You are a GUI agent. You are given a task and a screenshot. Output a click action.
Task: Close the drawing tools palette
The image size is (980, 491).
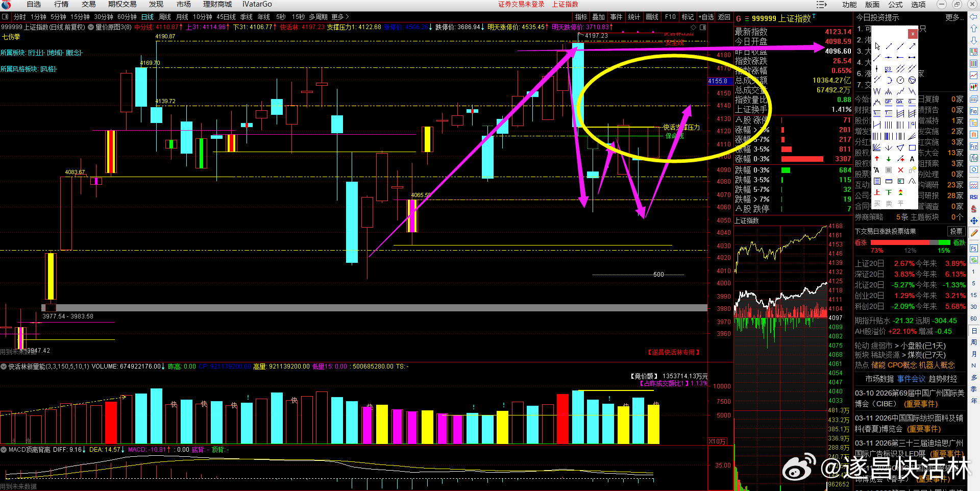click(x=912, y=34)
